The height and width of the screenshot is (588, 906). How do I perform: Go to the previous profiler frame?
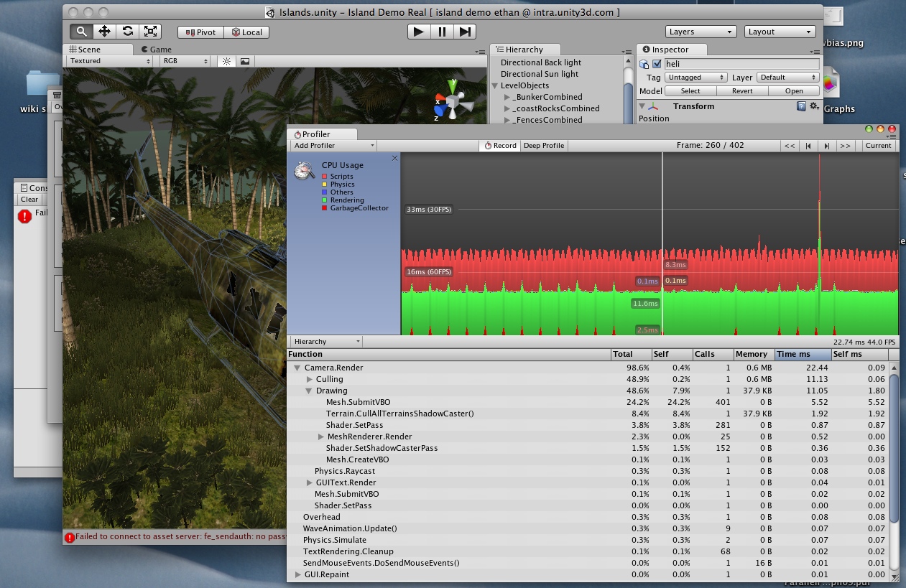pos(808,146)
